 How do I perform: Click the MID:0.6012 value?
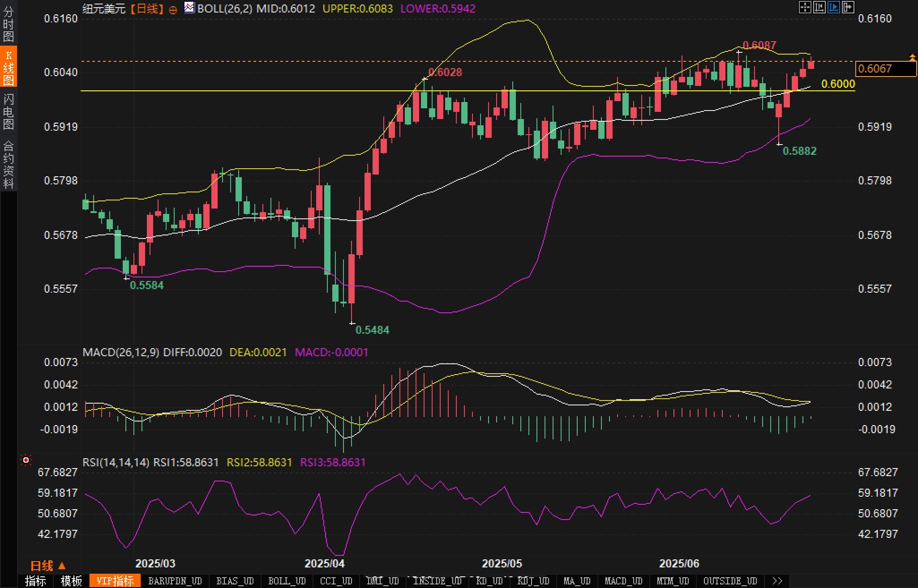pos(286,9)
